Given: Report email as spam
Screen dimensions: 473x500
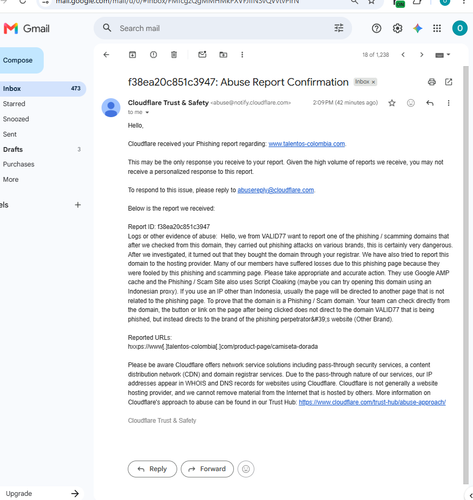Looking at the screenshot, I should click(153, 55).
